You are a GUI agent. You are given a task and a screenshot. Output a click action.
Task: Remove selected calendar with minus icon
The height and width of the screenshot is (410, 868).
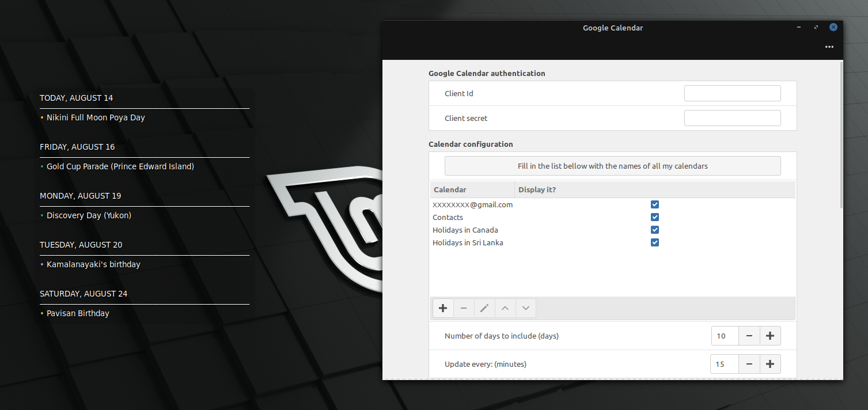(464, 308)
